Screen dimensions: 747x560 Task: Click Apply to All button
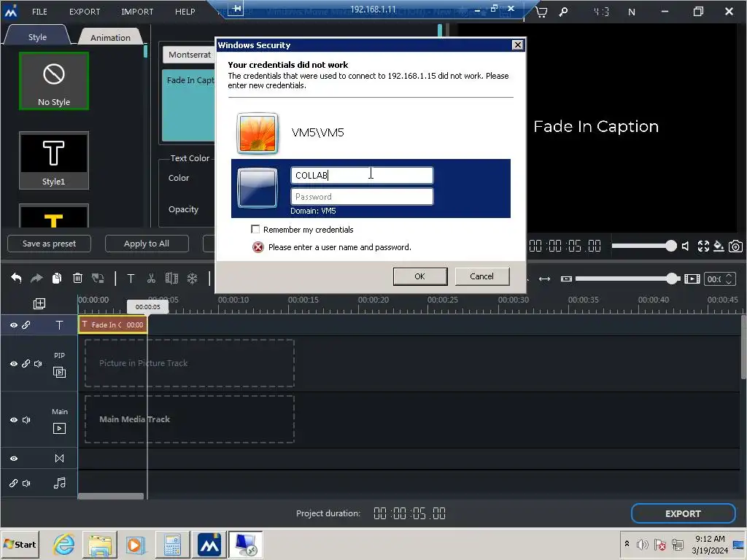(x=146, y=244)
